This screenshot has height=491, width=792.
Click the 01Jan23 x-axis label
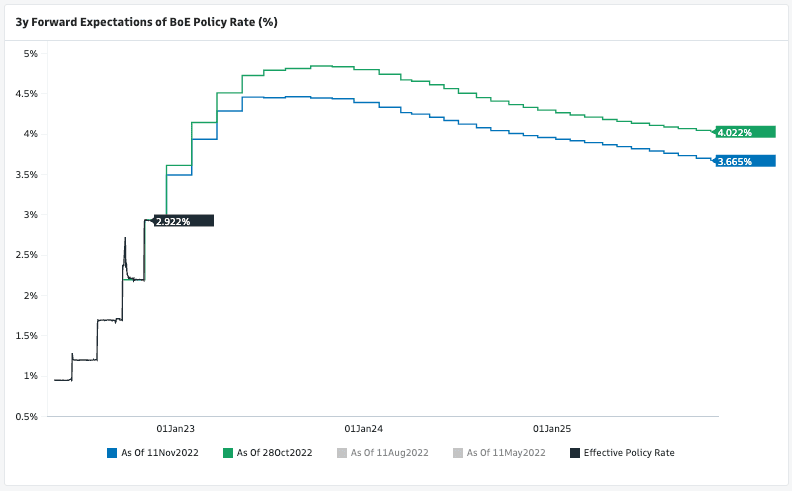(x=175, y=428)
